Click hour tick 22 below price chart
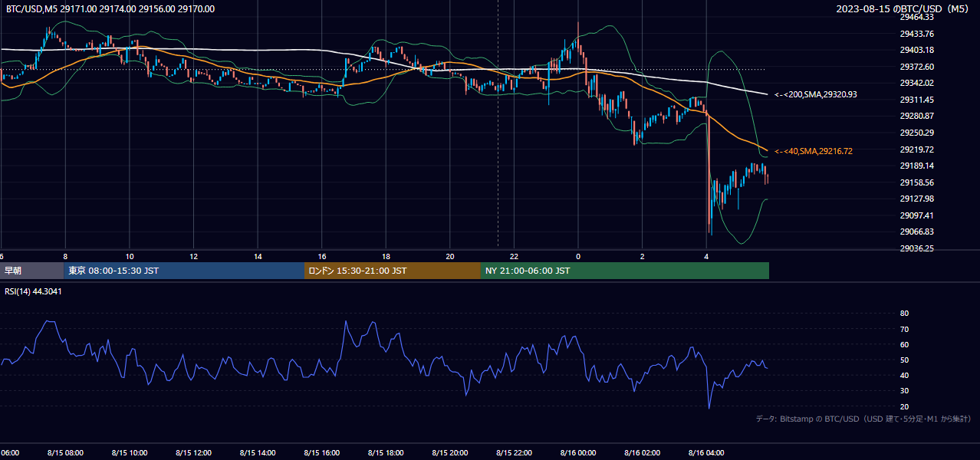The height and width of the screenshot is (460, 980). point(515,256)
